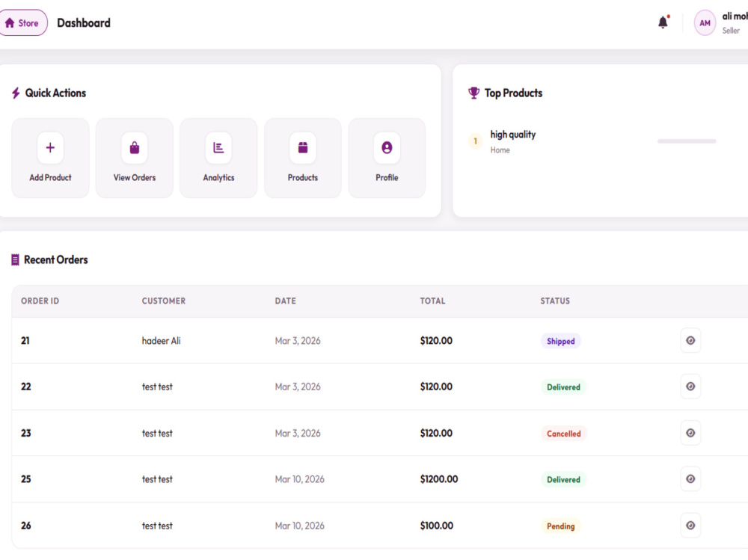The image size is (748, 560).
Task: Click the Mar 10, 2026 date of order 25
Action: pyautogui.click(x=300, y=479)
